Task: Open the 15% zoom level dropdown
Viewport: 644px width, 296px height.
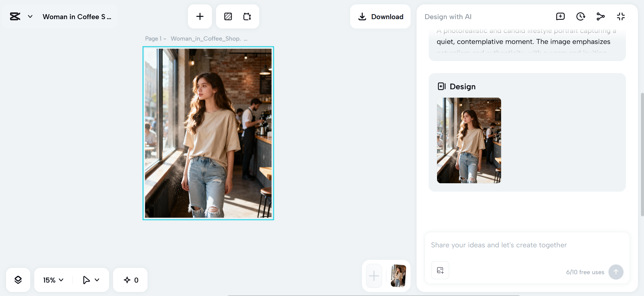Action: point(53,280)
